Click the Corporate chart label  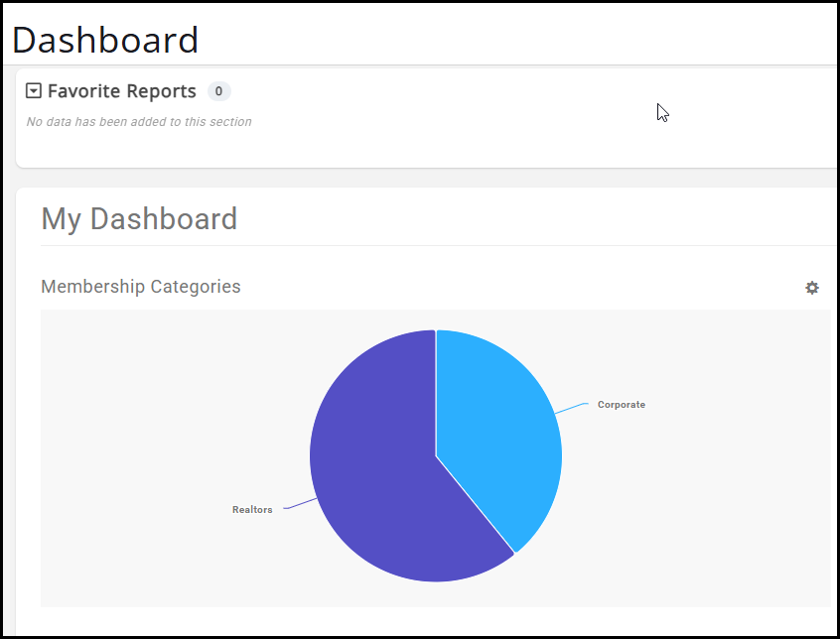click(x=622, y=405)
